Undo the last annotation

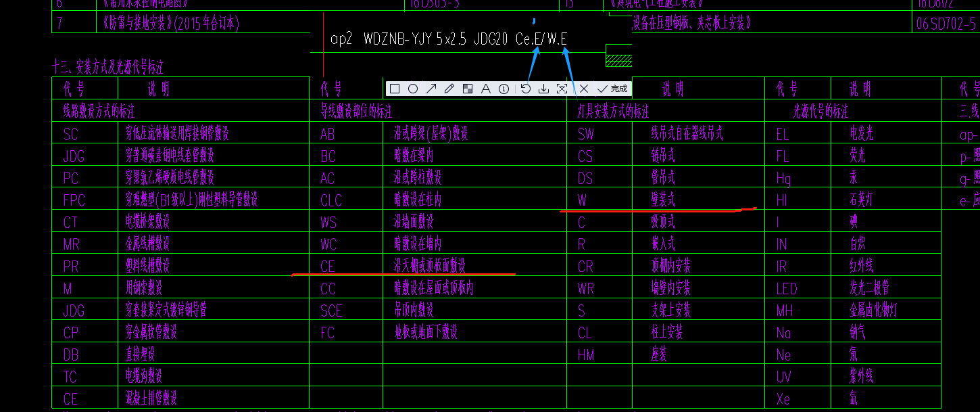coord(525,89)
